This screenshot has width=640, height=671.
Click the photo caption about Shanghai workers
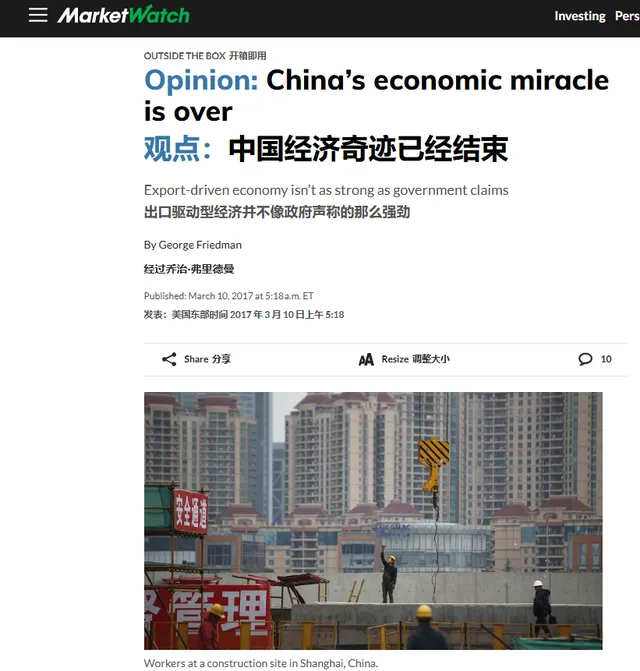tap(261, 663)
